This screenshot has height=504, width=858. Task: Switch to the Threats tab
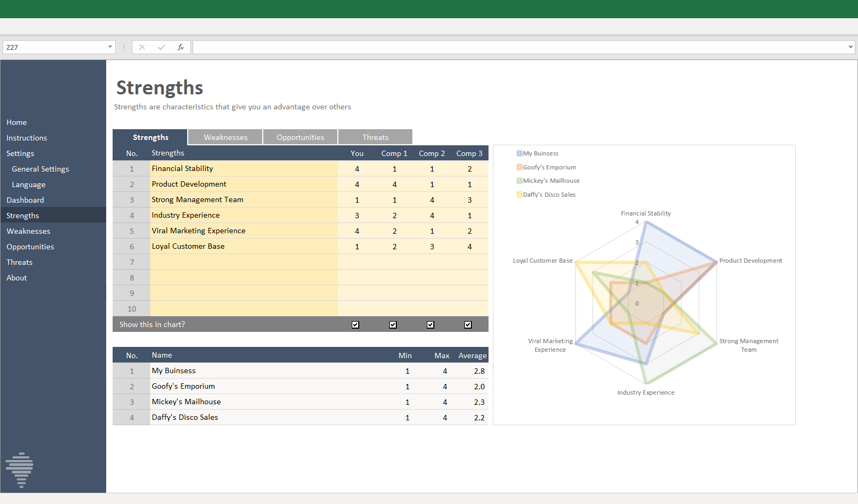click(x=375, y=137)
